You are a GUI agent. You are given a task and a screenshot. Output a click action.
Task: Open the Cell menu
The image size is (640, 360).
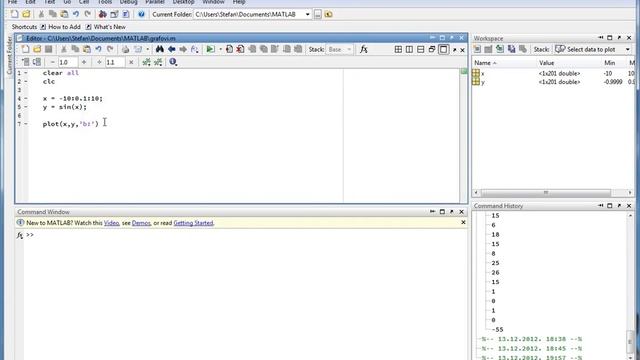point(84,2)
